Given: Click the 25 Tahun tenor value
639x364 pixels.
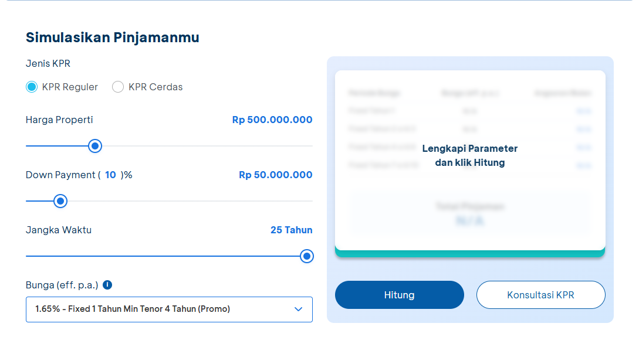Looking at the screenshot, I should click(291, 230).
